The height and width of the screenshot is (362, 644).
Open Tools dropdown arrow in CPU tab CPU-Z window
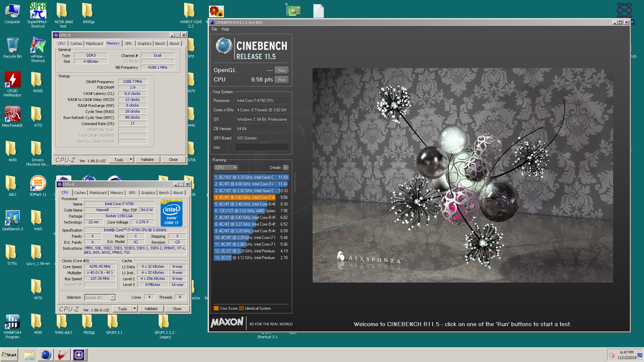pos(135,309)
